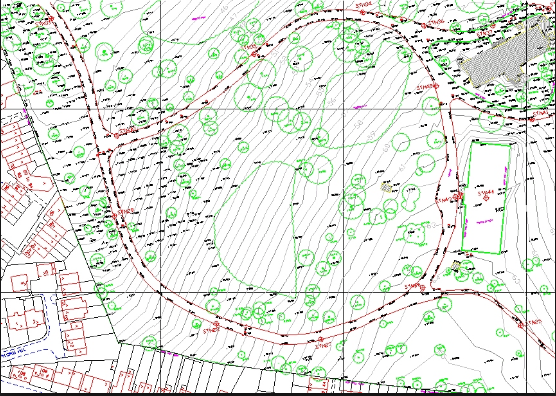Click the blue dashed street name label
This screenshot has width=556, height=396.
pos(12,354)
